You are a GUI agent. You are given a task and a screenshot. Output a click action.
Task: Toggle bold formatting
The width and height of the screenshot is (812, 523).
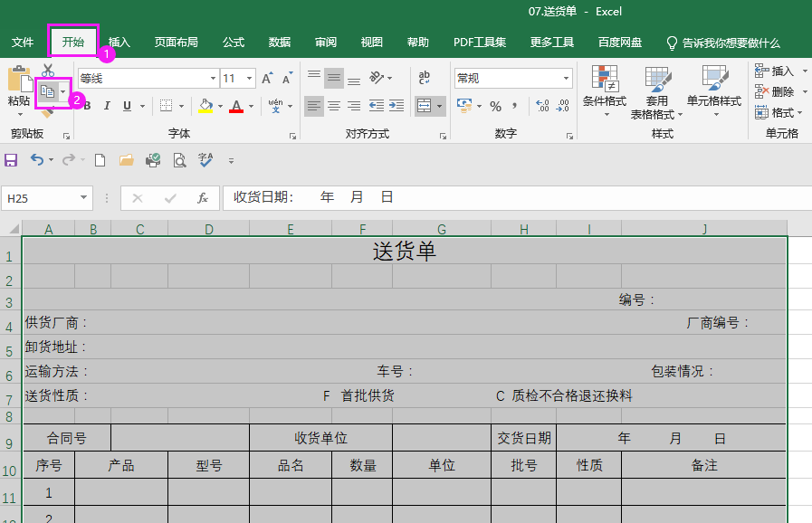click(87, 107)
